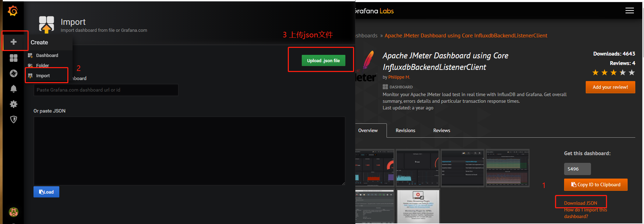Open the Alerting bell sidebar icon
The height and width of the screenshot is (224, 644).
point(14,89)
